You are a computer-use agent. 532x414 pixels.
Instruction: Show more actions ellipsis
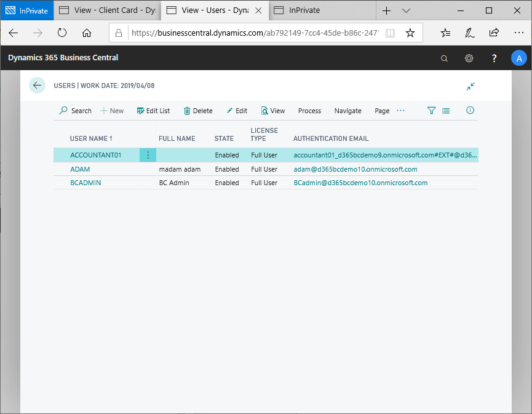(x=401, y=111)
